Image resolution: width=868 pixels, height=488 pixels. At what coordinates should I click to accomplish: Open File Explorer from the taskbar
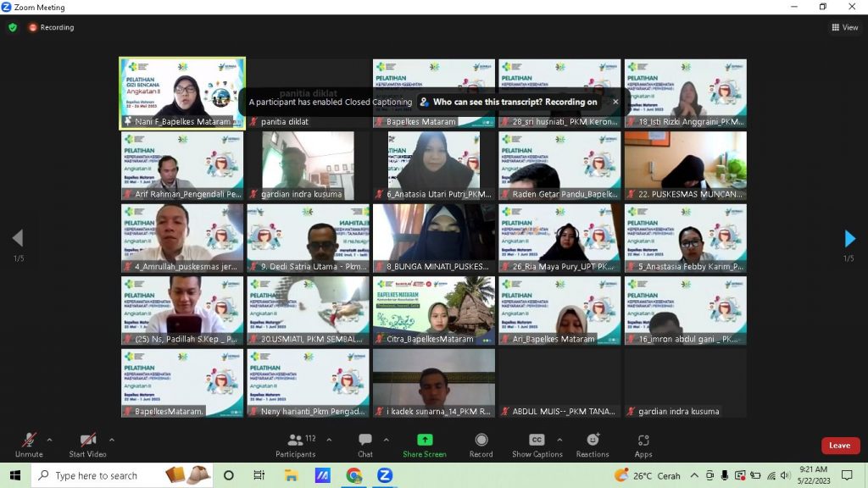coord(291,475)
